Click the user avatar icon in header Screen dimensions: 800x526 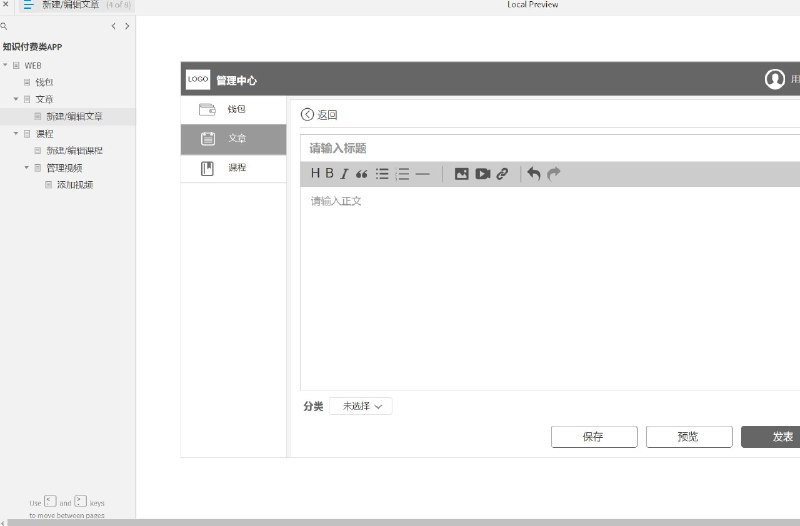point(774,79)
